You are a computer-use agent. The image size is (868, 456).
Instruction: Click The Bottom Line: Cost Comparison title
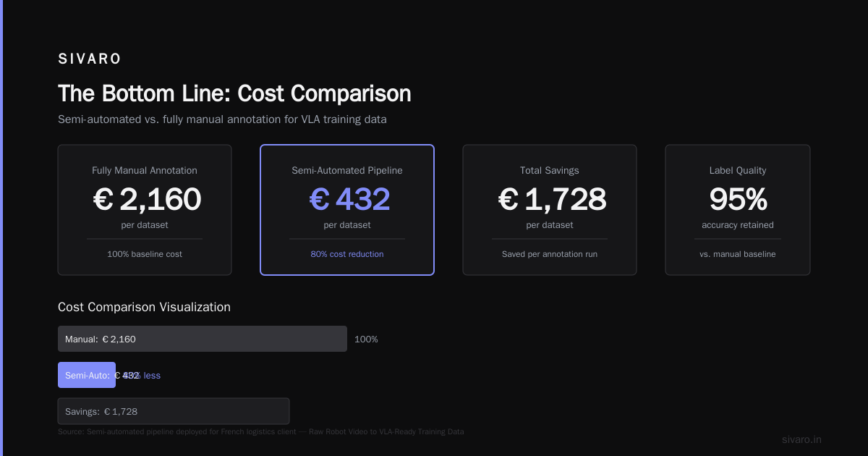point(234,93)
